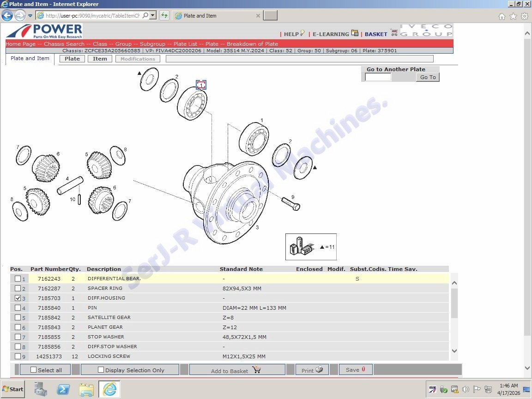Click the IE favorites star icon
The width and height of the screenshot is (532, 399).
pyautogui.click(x=513, y=16)
